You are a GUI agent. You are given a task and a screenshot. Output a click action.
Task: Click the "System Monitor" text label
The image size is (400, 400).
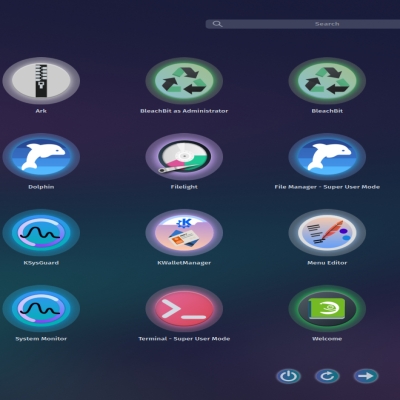(41, 339)
